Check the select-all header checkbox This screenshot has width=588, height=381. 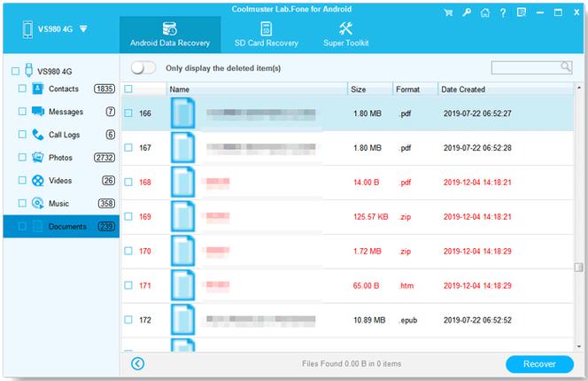coord(128,89)
